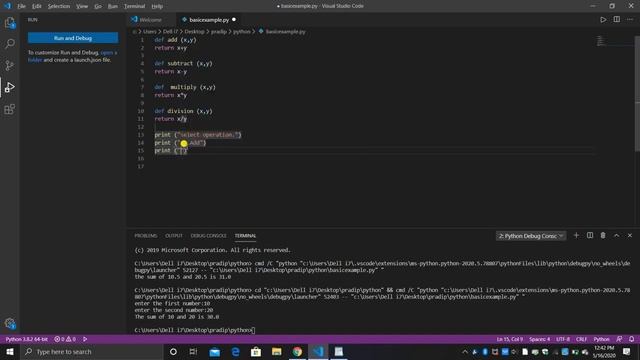Open Mail app on taskbar
The width and height of the screenshot is (640, 360).
pyautogui.click(x=214, y=351)
